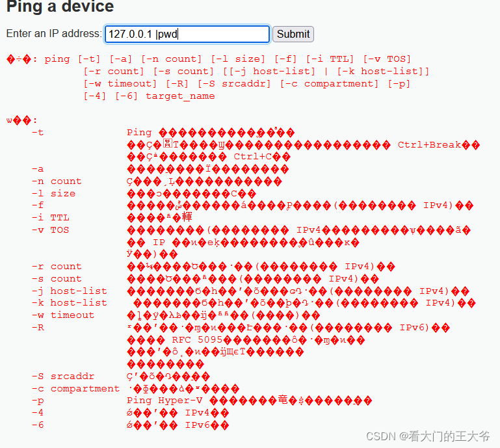Click the '[-w timeout]' usage text
This screenshot has height=448, width=500.
click(x=120, y=84)
